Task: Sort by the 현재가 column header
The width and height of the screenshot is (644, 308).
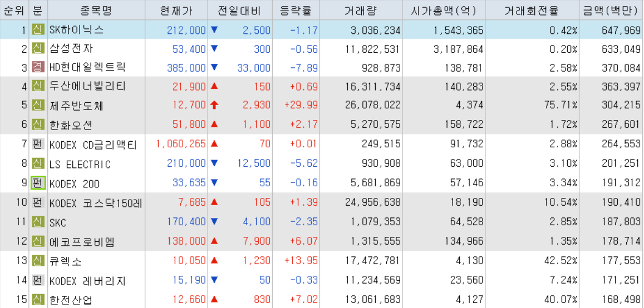Action: pos(176,10)
